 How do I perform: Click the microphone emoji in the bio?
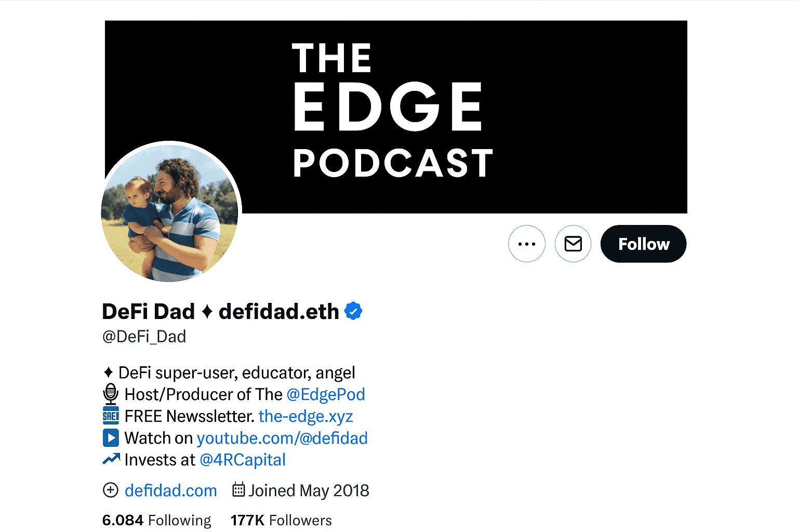pyautogui.click(x=111, y=394)
